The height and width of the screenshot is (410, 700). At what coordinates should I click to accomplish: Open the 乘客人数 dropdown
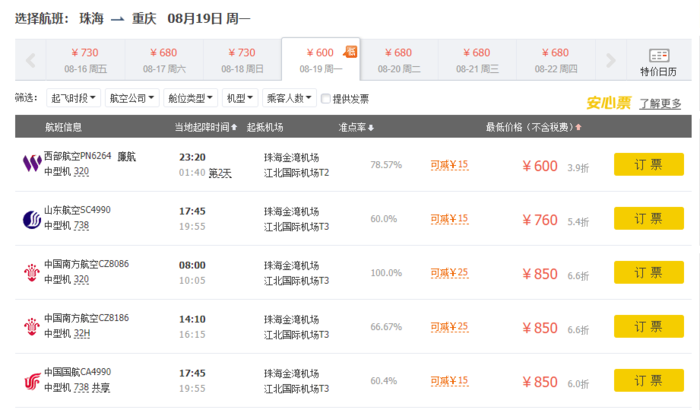287,98
